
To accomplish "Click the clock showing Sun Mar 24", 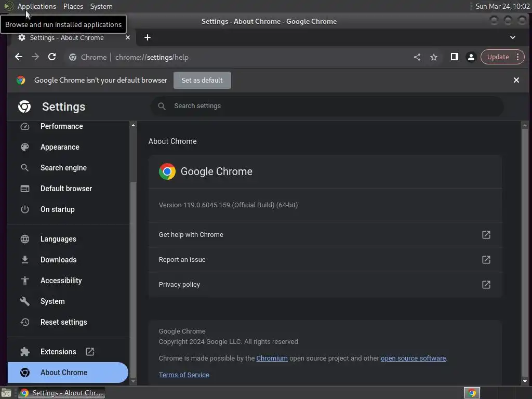I will 502,6.
